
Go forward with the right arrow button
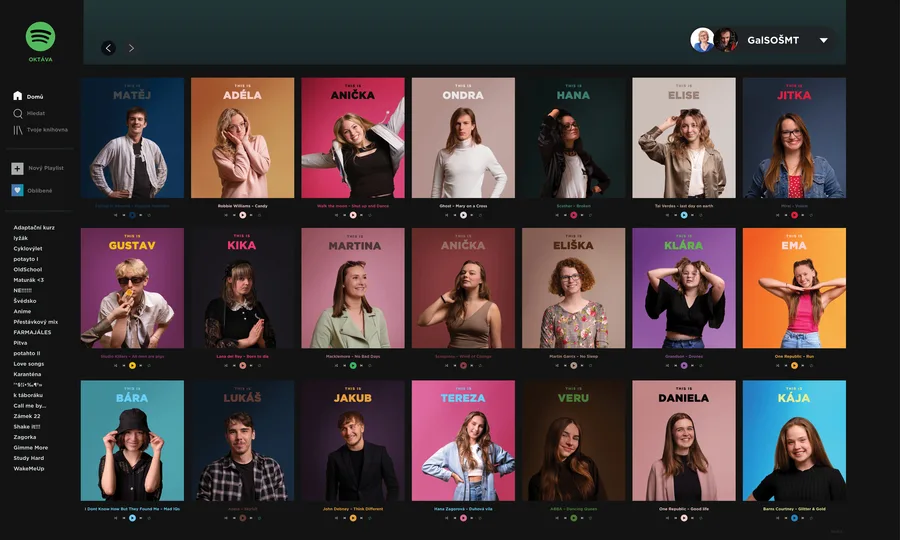point(131,48)
